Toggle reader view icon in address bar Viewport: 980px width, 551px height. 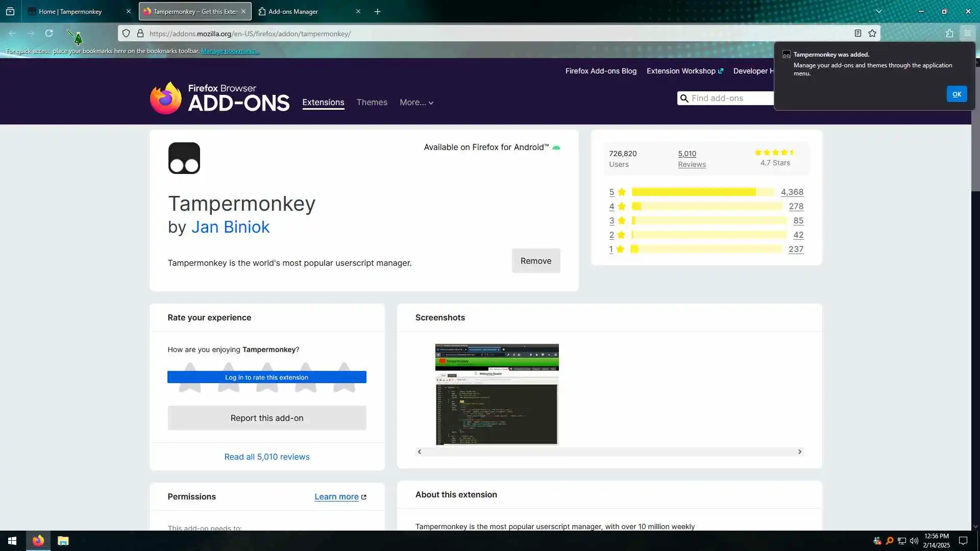(x=858, y=34)
